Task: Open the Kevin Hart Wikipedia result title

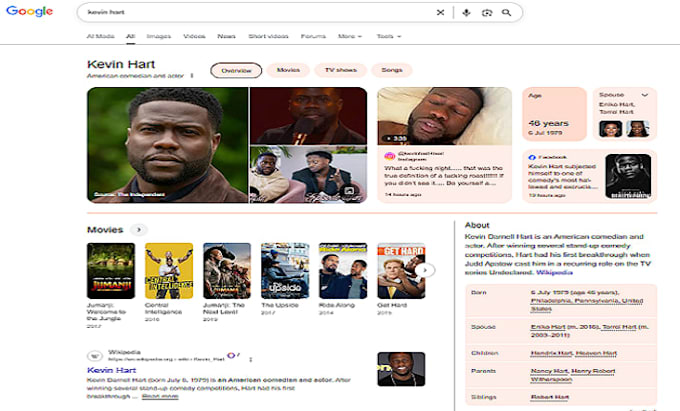Action: tap(111, 370)
